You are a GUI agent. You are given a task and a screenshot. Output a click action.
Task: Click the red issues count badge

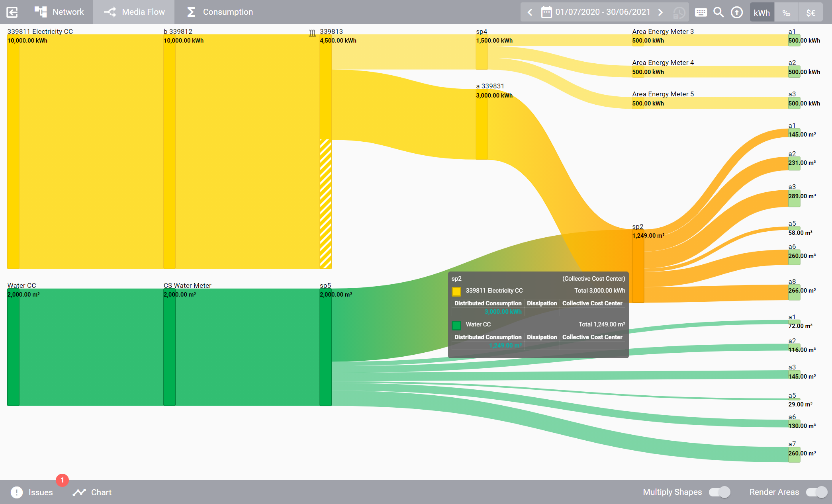[x=62, y=480]
